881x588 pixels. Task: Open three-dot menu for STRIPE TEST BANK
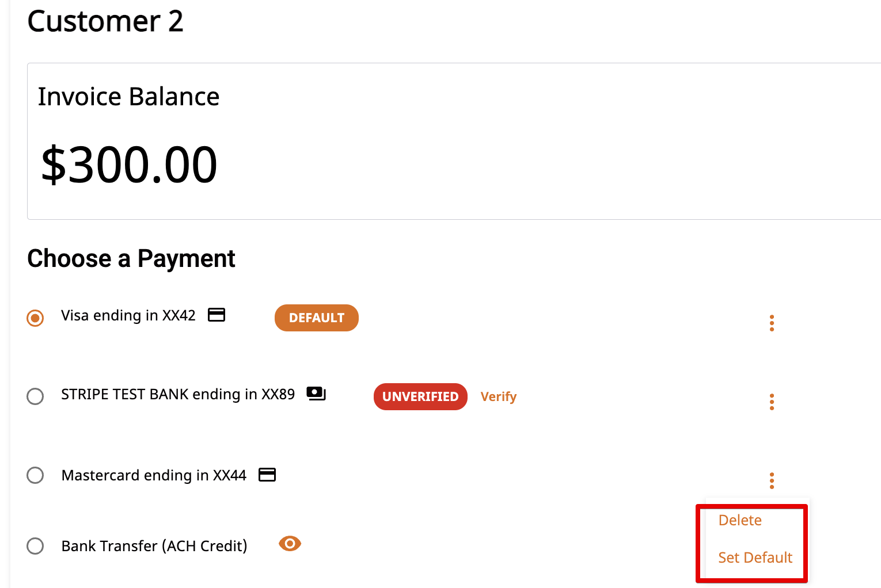(x=772, y=402)
